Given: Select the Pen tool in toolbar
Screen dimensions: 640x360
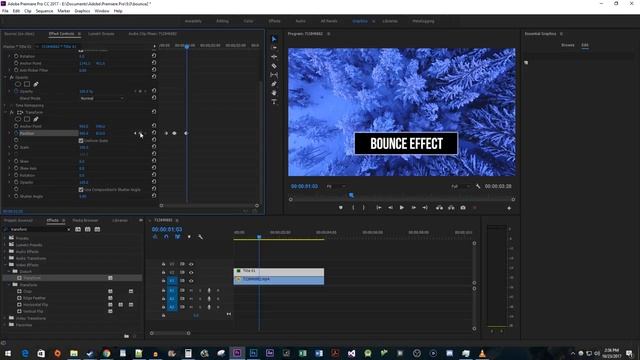Looking at the screenshot, I should 274,84.
